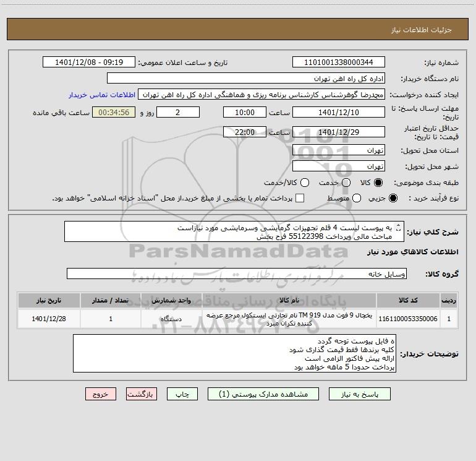Screen dimensions: 476x461
Task: Click the need date cell 1401/12/28
Action: click(x=49, y=319)
